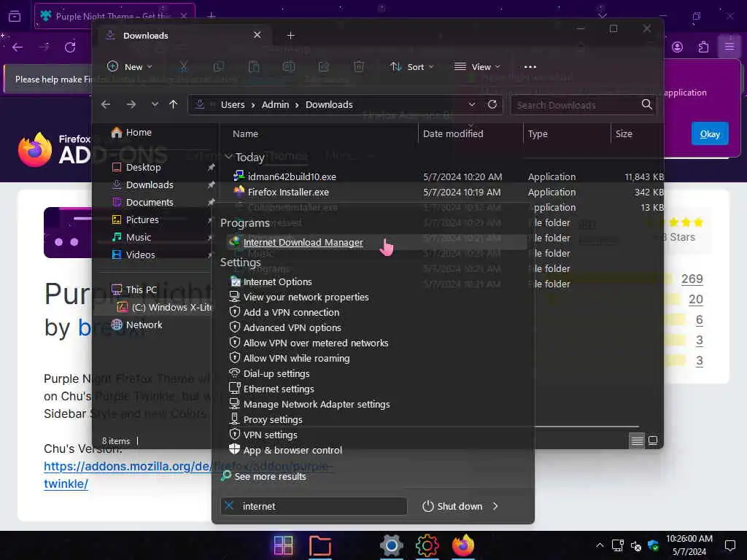
Task: Open Proxy settings result
Action: (x=273, y=419)
